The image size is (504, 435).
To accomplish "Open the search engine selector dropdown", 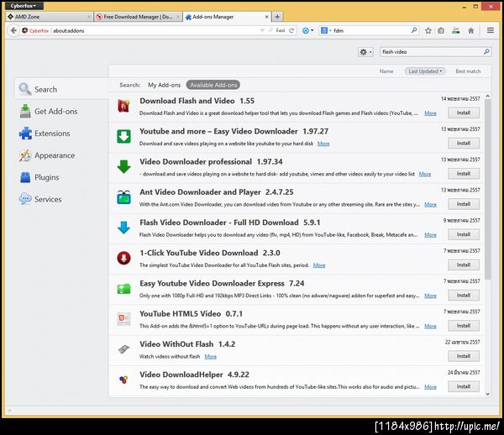I will (326, 30).
